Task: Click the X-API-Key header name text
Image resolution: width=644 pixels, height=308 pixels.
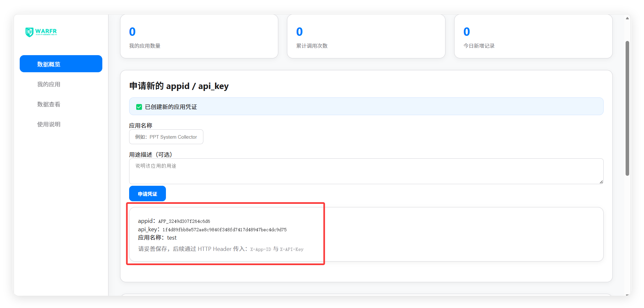Action: 291,249
